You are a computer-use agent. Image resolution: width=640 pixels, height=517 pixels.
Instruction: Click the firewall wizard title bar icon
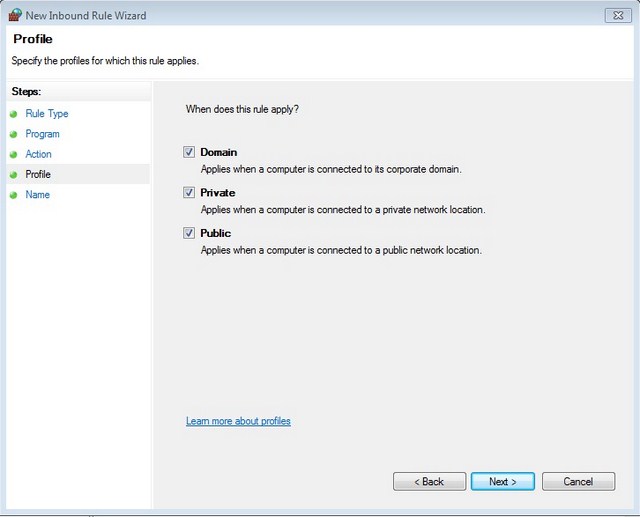point(15,15)
